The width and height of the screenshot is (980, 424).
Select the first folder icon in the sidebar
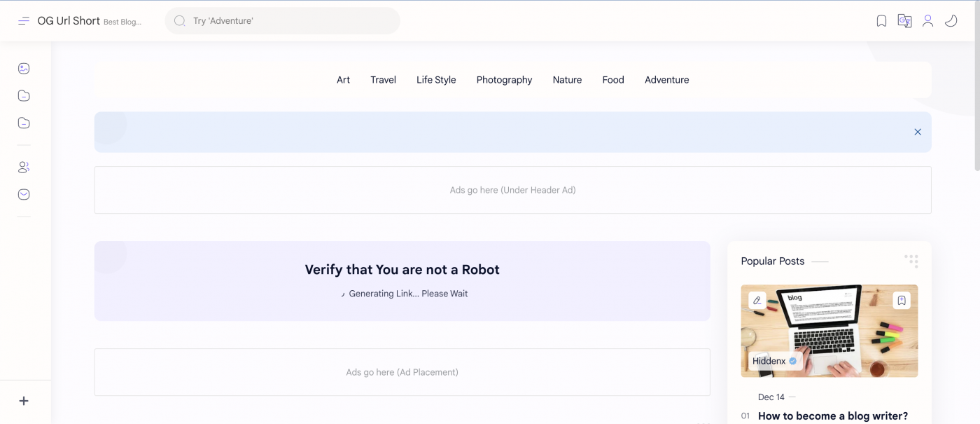24,95
